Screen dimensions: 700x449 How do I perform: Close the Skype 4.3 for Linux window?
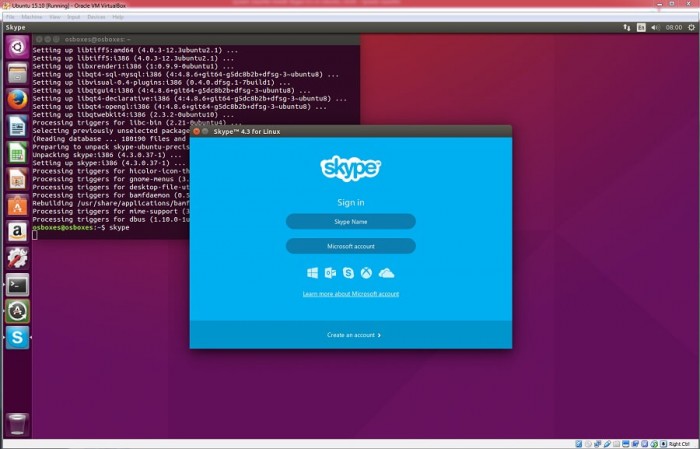click(x=196, y=131)
